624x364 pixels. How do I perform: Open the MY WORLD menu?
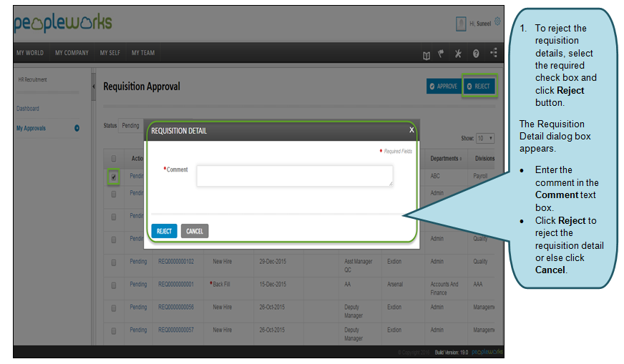pyautogui.click(x=30, y=52)
